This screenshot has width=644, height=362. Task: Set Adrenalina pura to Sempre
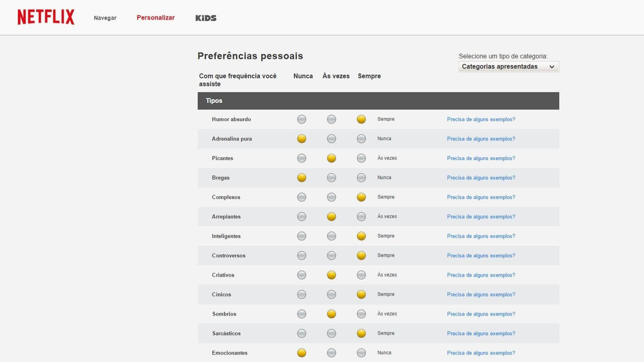click(x=361, y=139)
